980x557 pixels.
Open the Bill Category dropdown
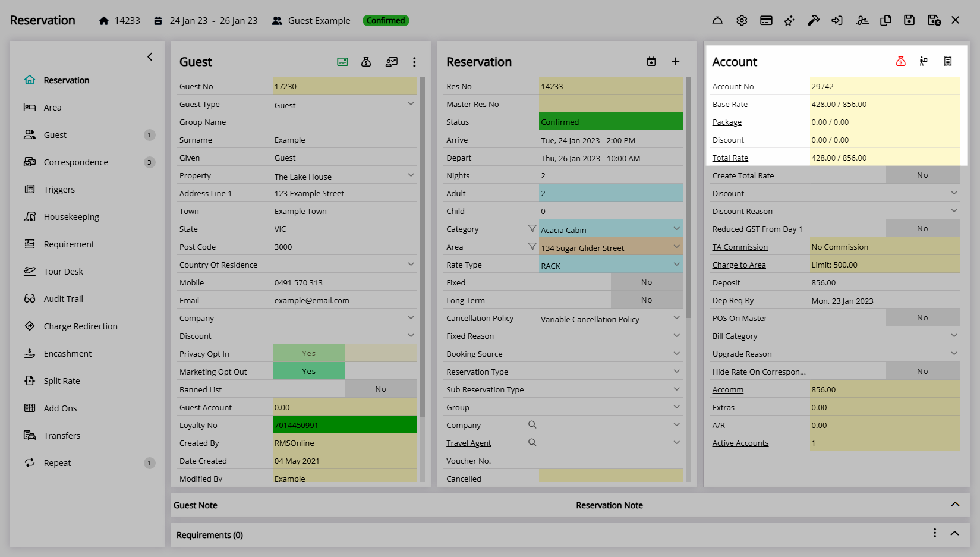(954, 336)
